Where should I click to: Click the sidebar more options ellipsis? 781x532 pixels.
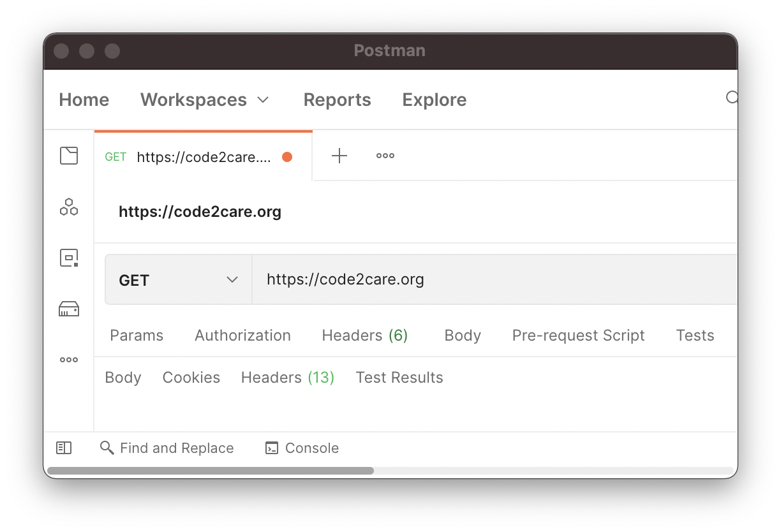69,360
